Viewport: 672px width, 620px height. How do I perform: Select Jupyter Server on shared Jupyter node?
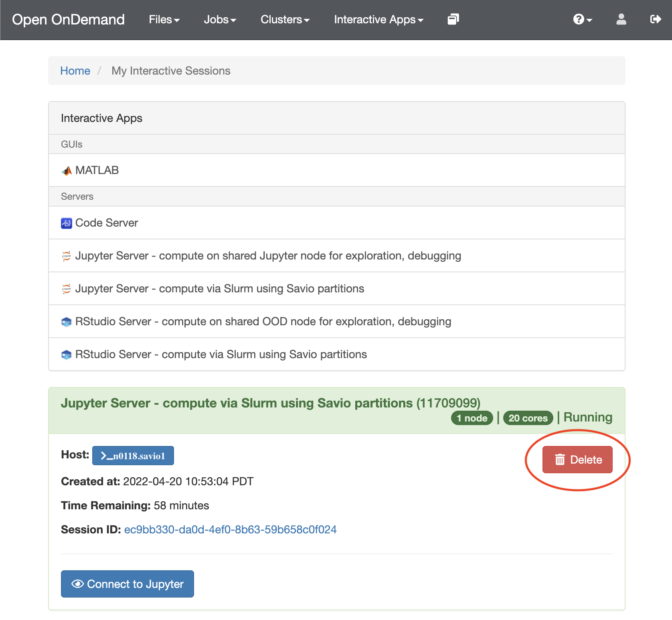pos(337,255)
